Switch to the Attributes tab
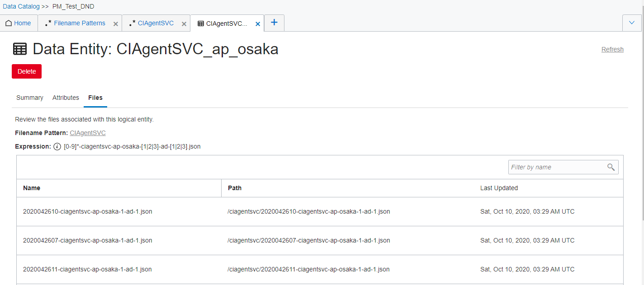Image resolution: width=644 pixels, height=285 pixels. click(x=66, y=98)
